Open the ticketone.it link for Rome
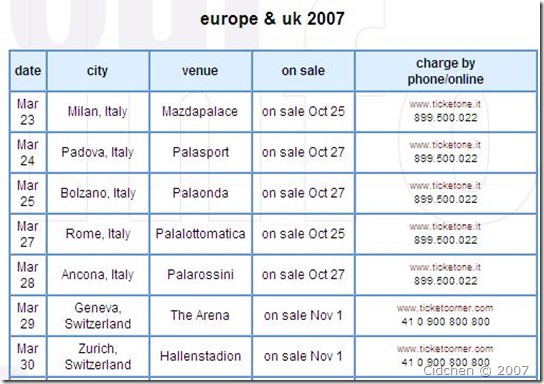The image size is (544, 384). tap(445, 227)
